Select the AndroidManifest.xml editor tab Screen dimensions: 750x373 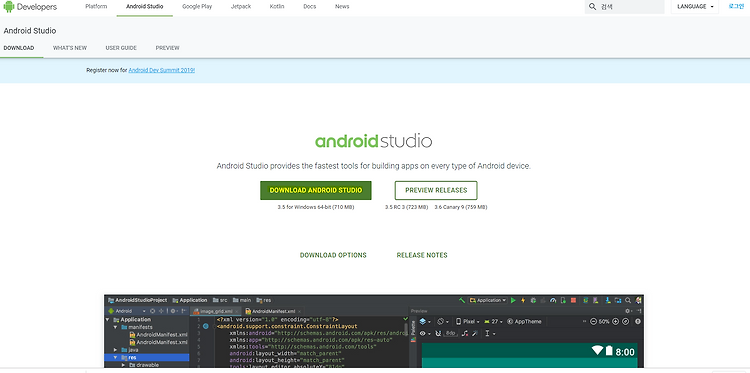tap(273, 311)
